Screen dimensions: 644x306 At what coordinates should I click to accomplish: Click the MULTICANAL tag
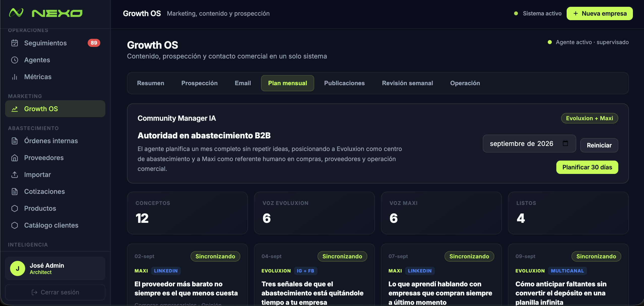[x=567, y=271]
